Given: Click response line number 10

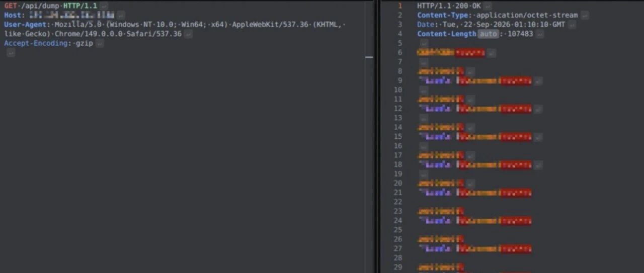Looking at the screenshot, I should 398,90.
